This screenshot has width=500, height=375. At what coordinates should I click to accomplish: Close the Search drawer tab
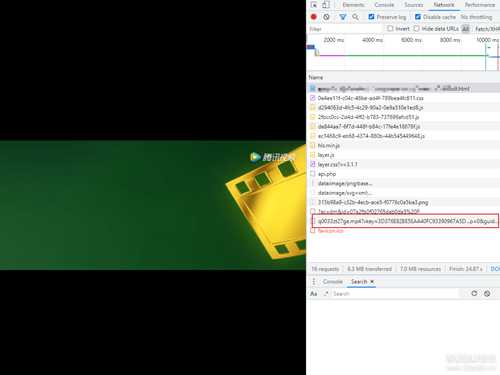pos(372,282)
